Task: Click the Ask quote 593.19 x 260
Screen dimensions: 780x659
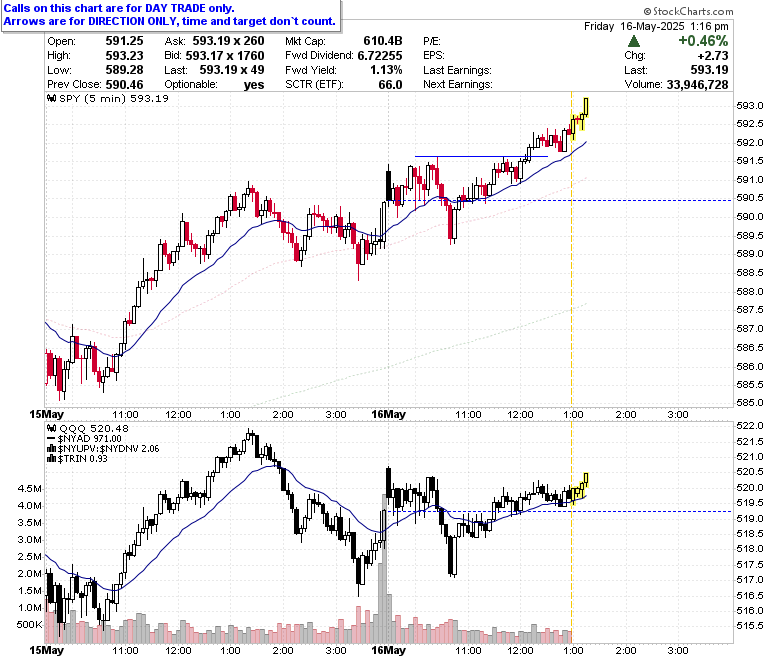Action: (x=228, y=41)
